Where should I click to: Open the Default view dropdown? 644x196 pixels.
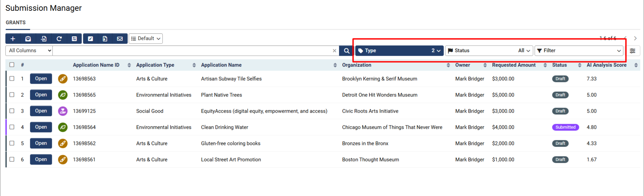pyautogui.click(x=146, y=39)
